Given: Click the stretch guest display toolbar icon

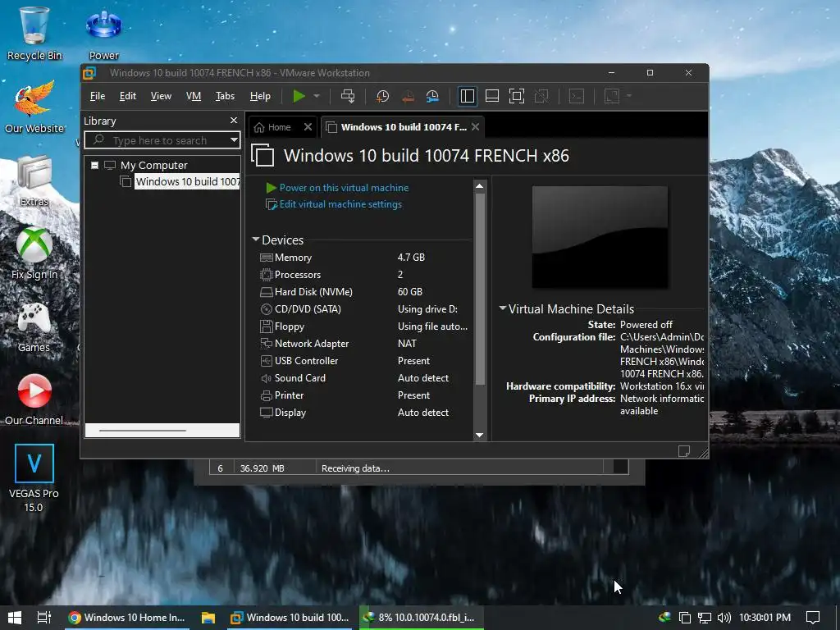Looking at the screenshot, I should [x=612, y=96].
